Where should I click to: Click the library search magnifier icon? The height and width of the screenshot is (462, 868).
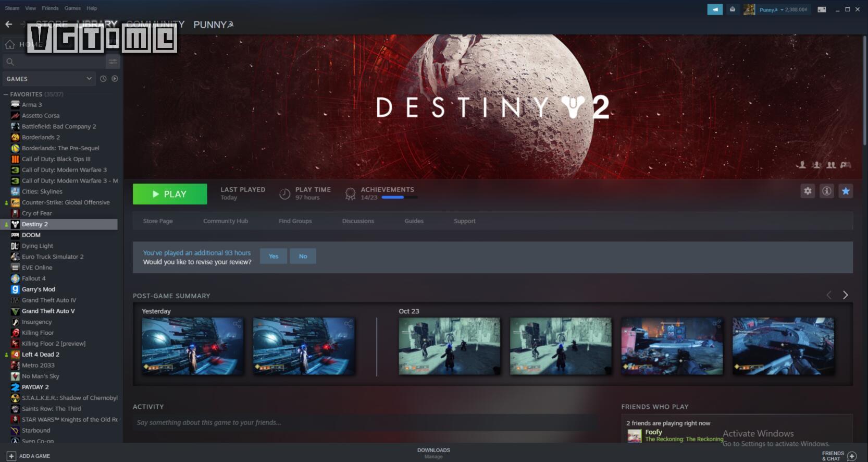(x=10, y=62)
